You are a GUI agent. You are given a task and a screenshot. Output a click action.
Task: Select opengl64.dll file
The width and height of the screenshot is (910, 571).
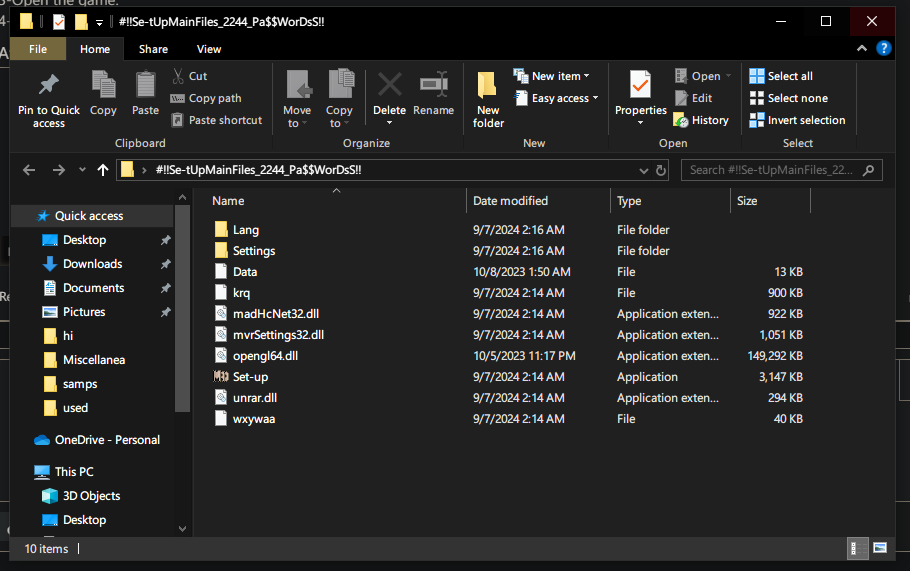(265, 356)
